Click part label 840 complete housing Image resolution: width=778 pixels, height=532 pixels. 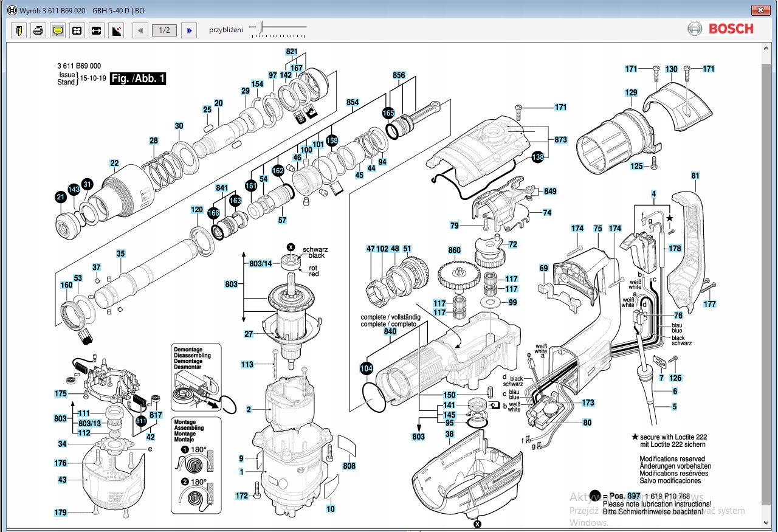390,332
